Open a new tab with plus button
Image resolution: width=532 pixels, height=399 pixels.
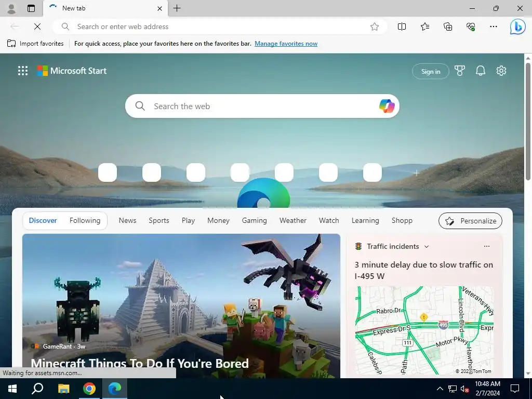(x=177, y=8)
